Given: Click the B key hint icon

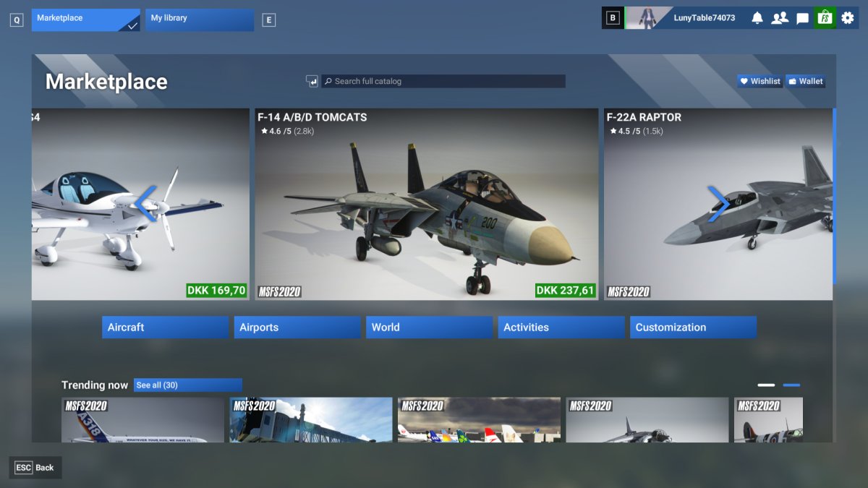Looking at the screenshot, I should tap(613, 18).
